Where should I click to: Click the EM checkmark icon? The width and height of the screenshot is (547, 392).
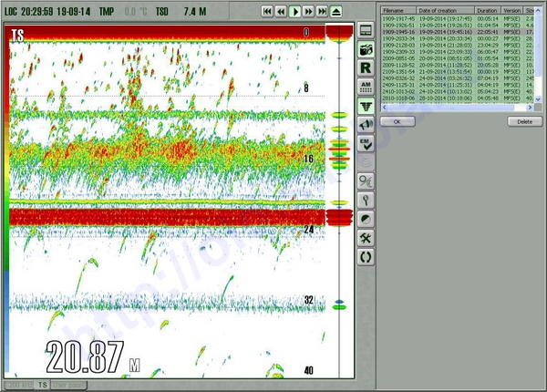366,143
